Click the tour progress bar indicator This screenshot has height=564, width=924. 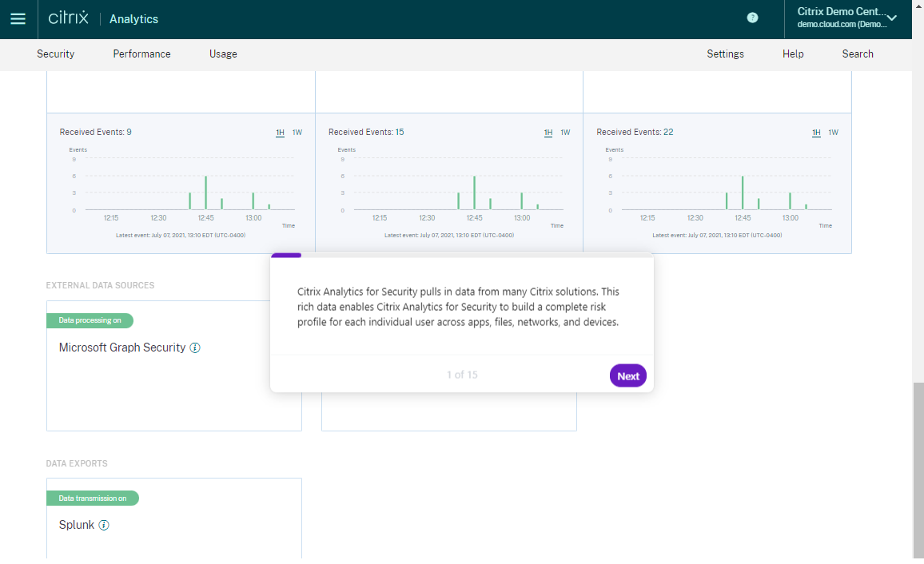pyautogui.click(x=286, y=256)
